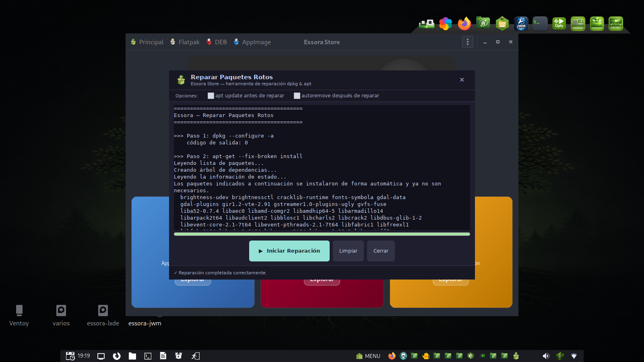644x362 pixels.
Task: Launch JWM Config from the dock
Action: [521, 24]
